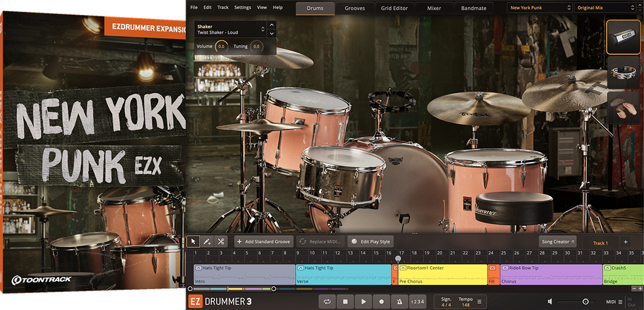Expand the Intro block power hand menu
The height and width of the screenshot is (310, 644).
[x=198, y=268]
